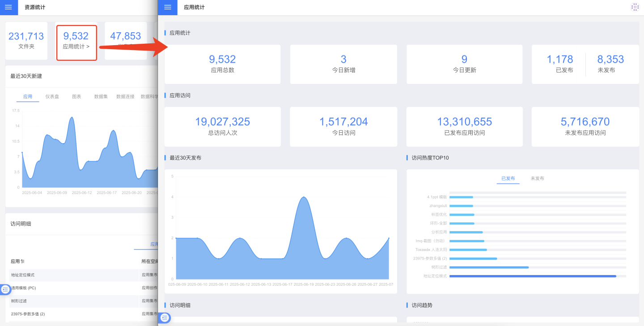Click the 地址定位模式 bar in TOP10 chart
This screenshot has width=644, height=326.
click(532, 276)
